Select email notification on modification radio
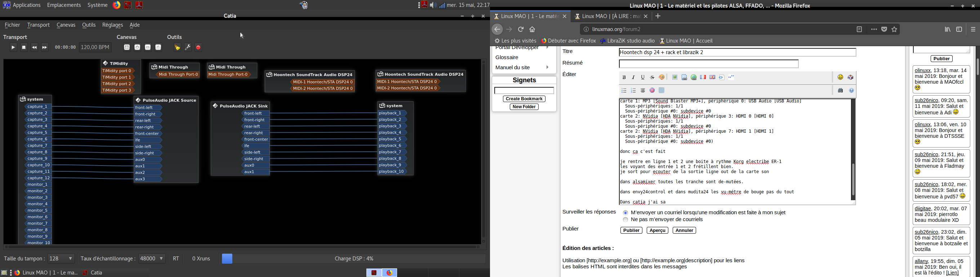980x277 pixels. (x=625, y=212)
